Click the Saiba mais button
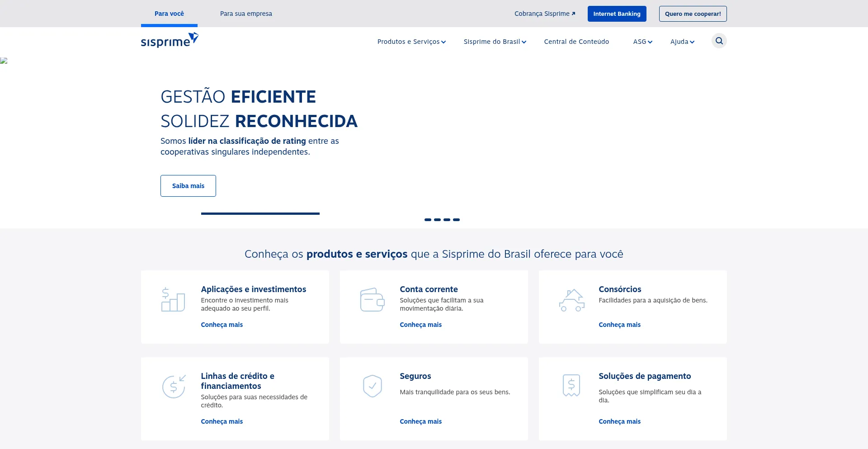Image resolution: width=868 pixels, height=449 pixels. click(188, 186)
